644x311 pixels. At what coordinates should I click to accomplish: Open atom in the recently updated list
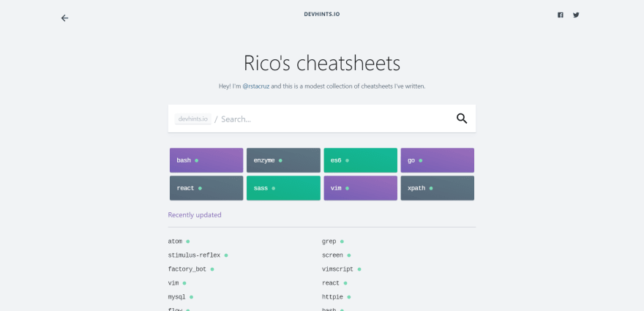tap(179, 241)
